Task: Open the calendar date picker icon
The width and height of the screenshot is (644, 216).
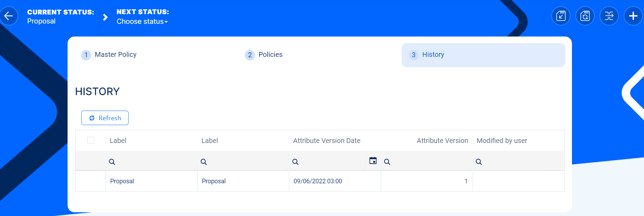Action: coord(373,161)
